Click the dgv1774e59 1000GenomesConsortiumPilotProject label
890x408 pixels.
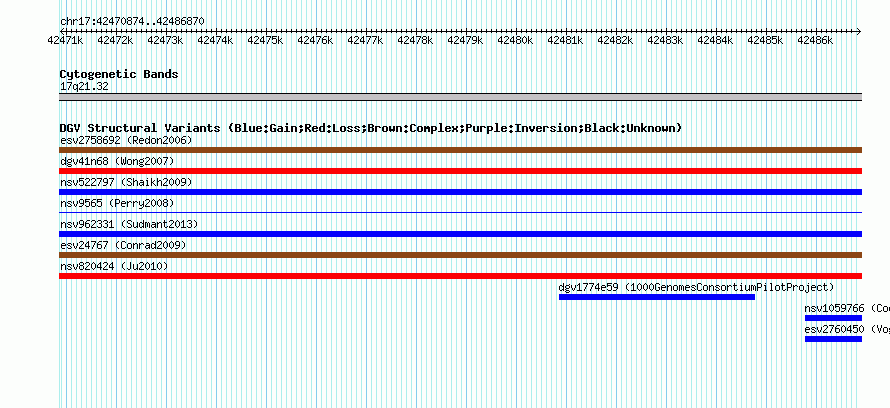click(x=696, y=287)
